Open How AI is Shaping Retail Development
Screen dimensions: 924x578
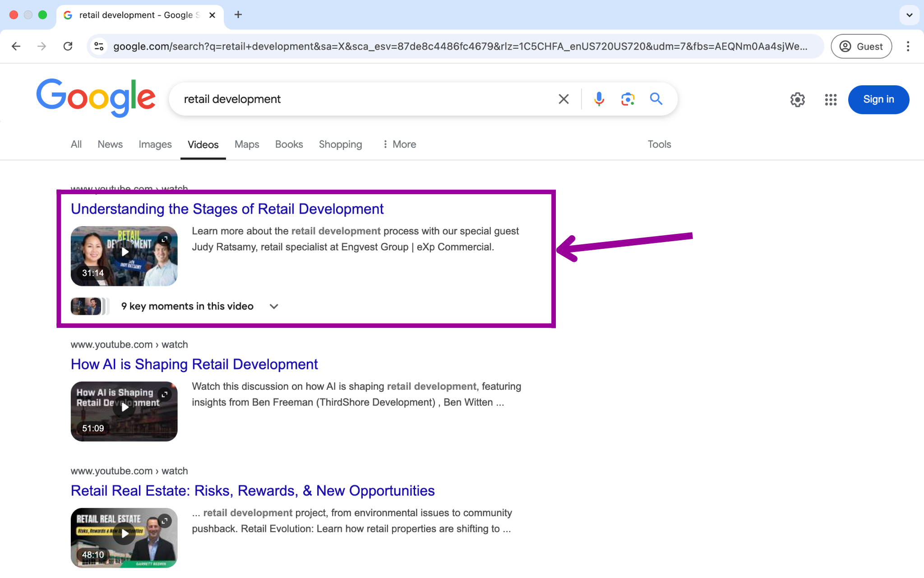click(x=194, y=364)
